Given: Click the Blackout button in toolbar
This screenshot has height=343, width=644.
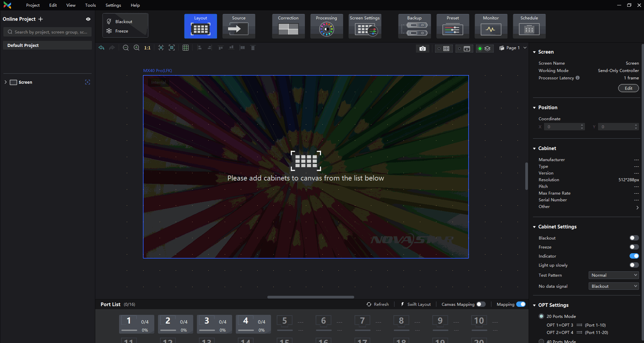Looking at the screenshot, I should [120, 21].
